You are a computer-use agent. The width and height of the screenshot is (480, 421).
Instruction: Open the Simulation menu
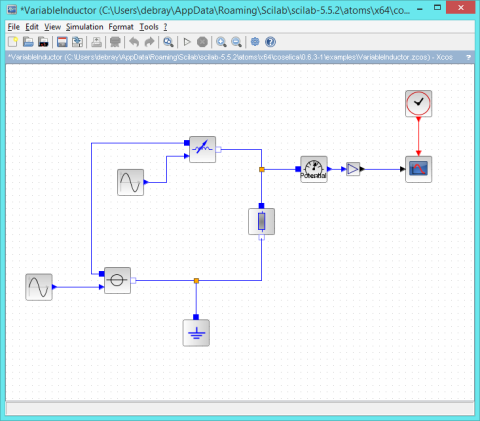(85, 27)
